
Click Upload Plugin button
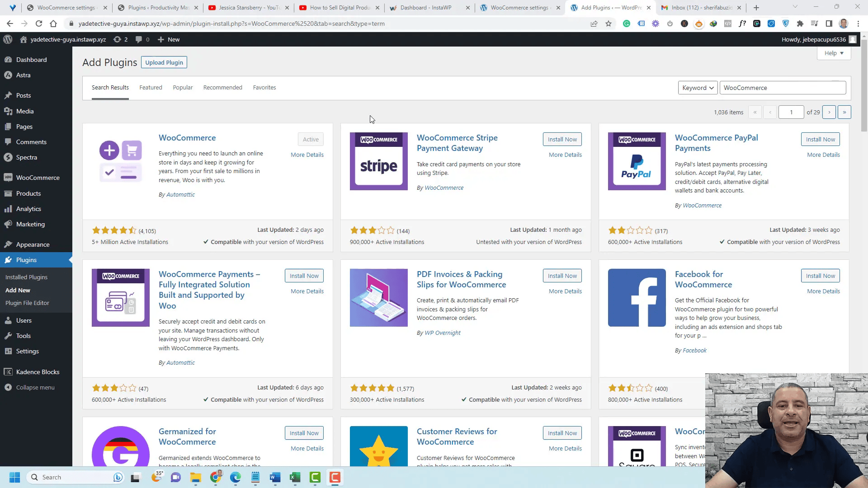click(x=165, y=62)
